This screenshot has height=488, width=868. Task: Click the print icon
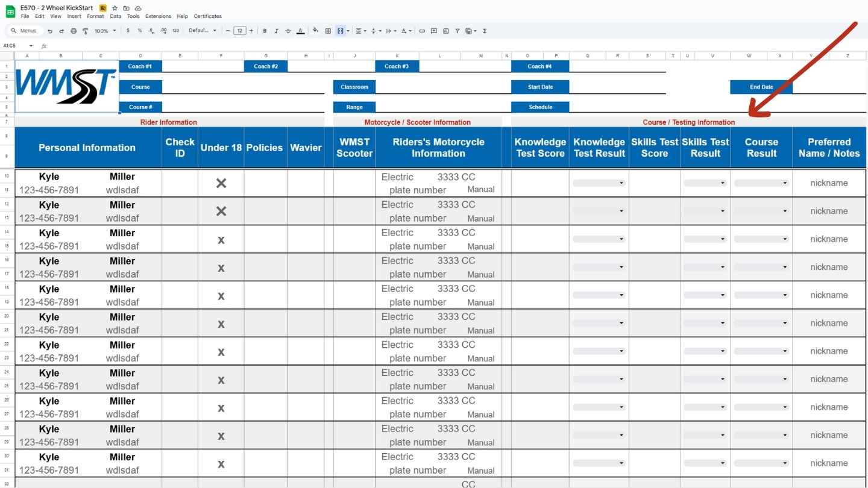pos(74,31)
